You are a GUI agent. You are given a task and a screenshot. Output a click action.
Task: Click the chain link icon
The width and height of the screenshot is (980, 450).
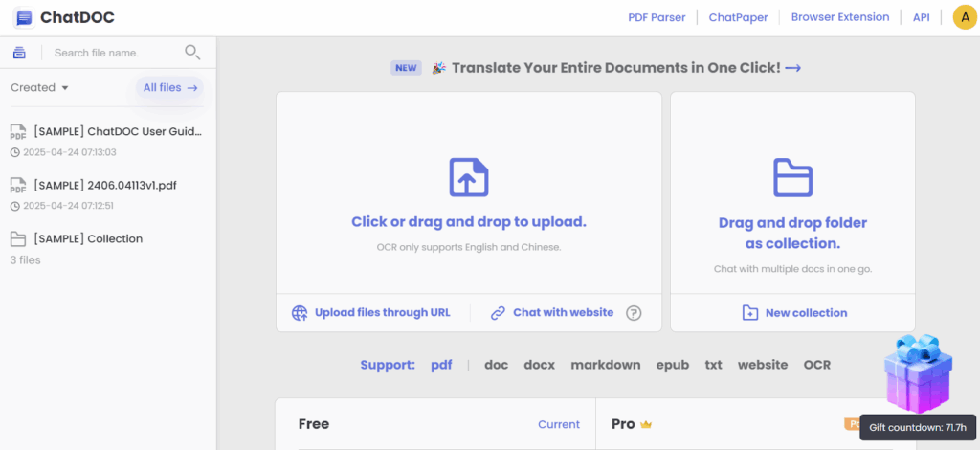pyautogui.click(x=498, y=312)
